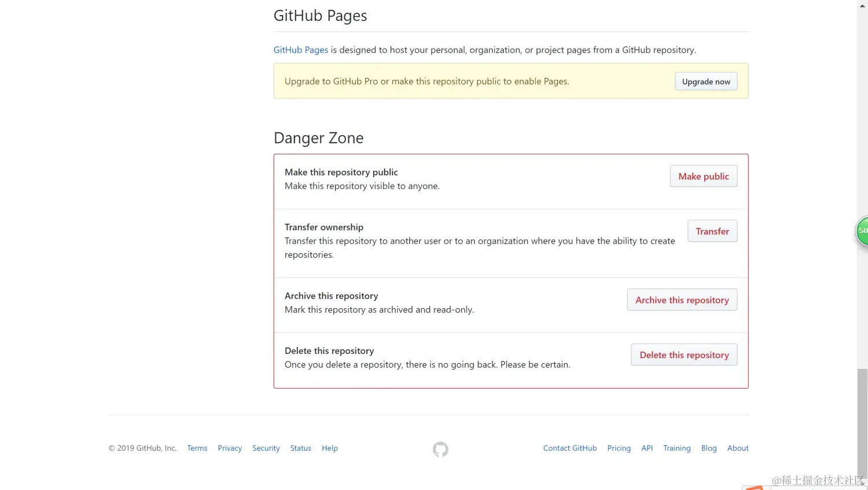Click 'Make this repository visible to anyone' text
The width and height of the screenshot is (868, 490).
[x=362, y=186]
